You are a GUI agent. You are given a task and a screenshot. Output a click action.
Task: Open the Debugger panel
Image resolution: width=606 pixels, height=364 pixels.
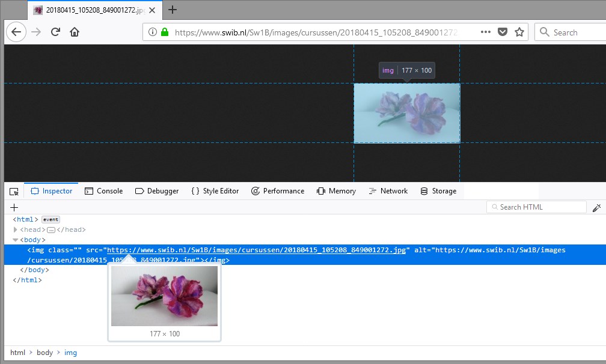click(x=157, y=191)
